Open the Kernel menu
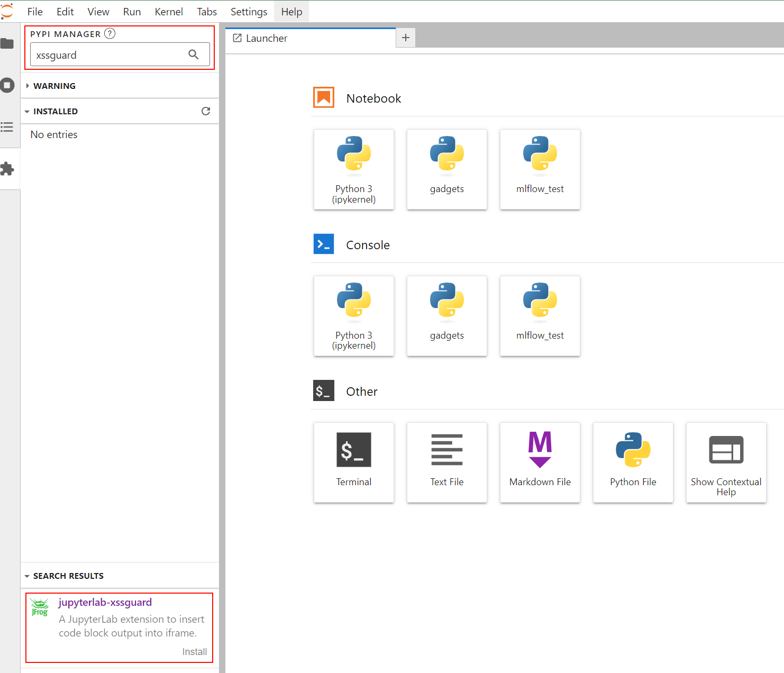 [x=168, y=11]
